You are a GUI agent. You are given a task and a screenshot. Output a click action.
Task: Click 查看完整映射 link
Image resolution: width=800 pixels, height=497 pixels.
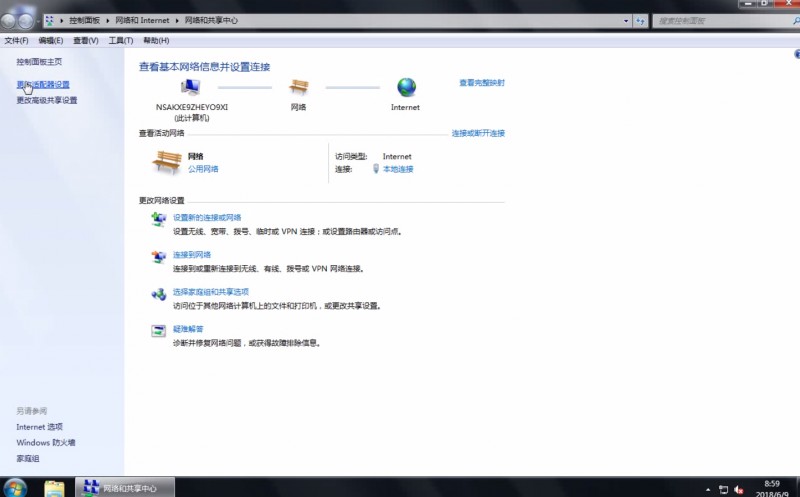482,83
